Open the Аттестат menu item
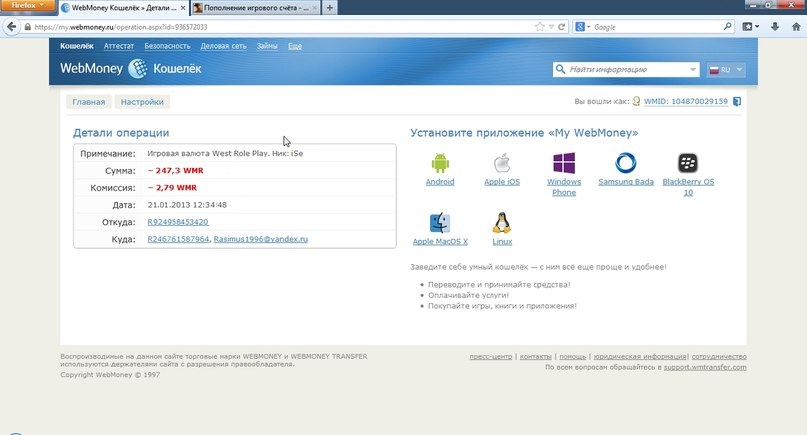 (x=119, y=46)
